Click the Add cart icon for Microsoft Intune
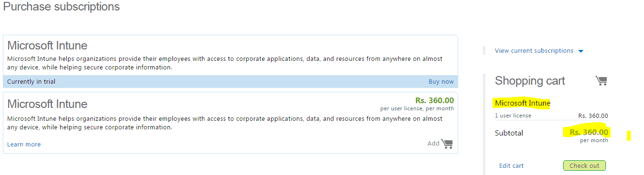The height and width of the screenshot is (175, 644). click(447, 144)
